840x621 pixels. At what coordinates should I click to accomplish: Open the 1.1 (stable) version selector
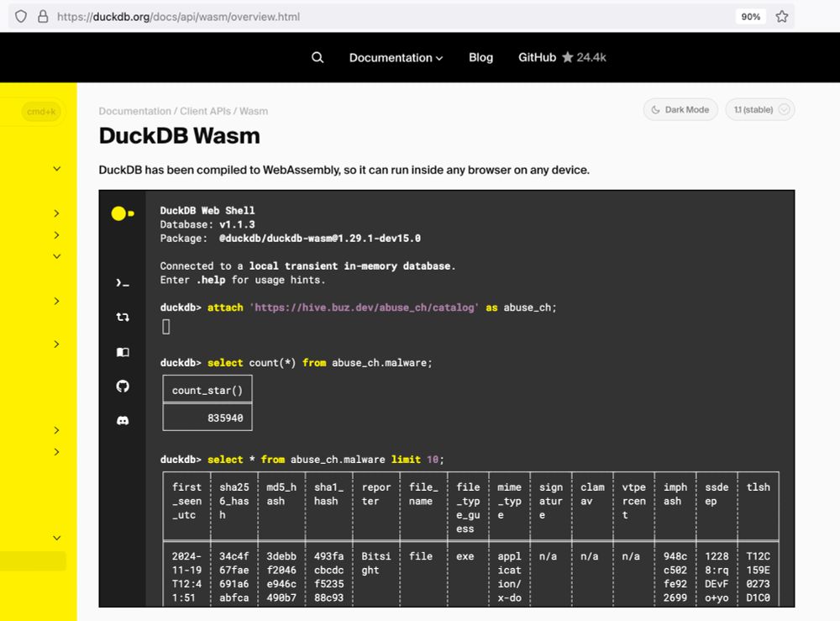[759, 110]
